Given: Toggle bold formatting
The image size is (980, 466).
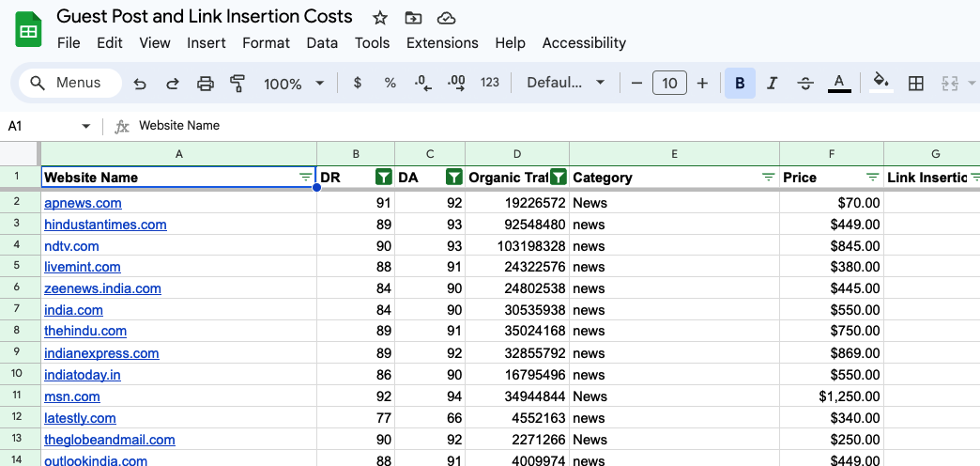Looking at the screenshot, I should (x=740, y=84).
